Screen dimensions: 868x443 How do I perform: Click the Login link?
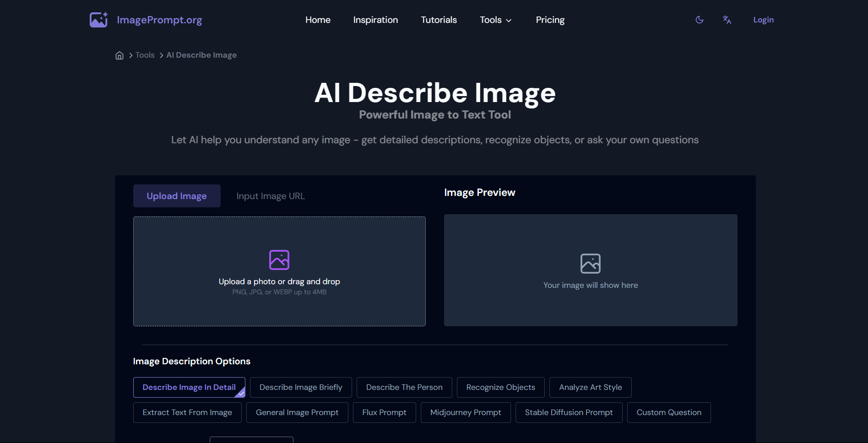point(763,20)
